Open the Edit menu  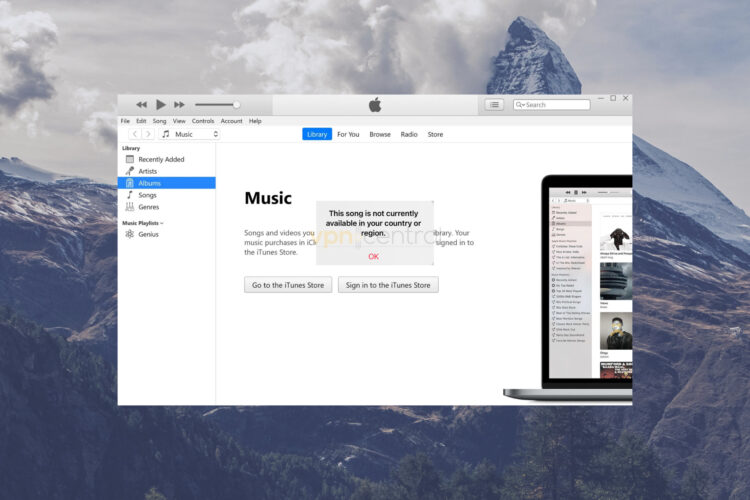point(141,121)
